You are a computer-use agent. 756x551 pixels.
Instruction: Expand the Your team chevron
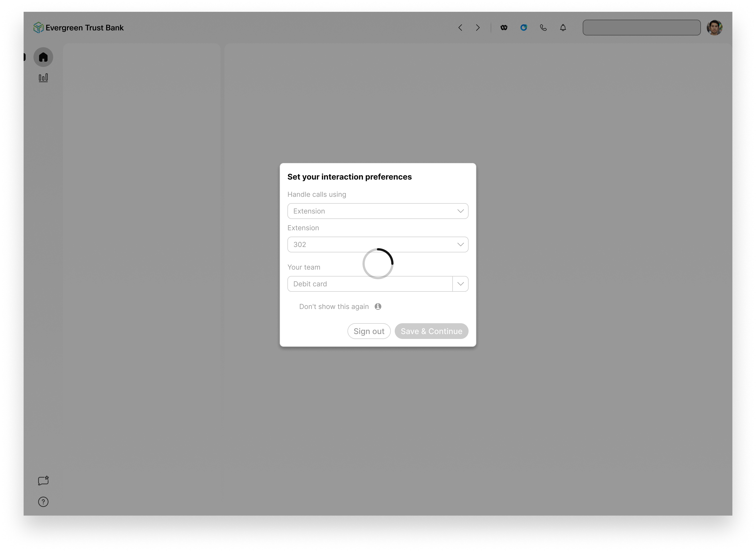[x=460, y=284]
